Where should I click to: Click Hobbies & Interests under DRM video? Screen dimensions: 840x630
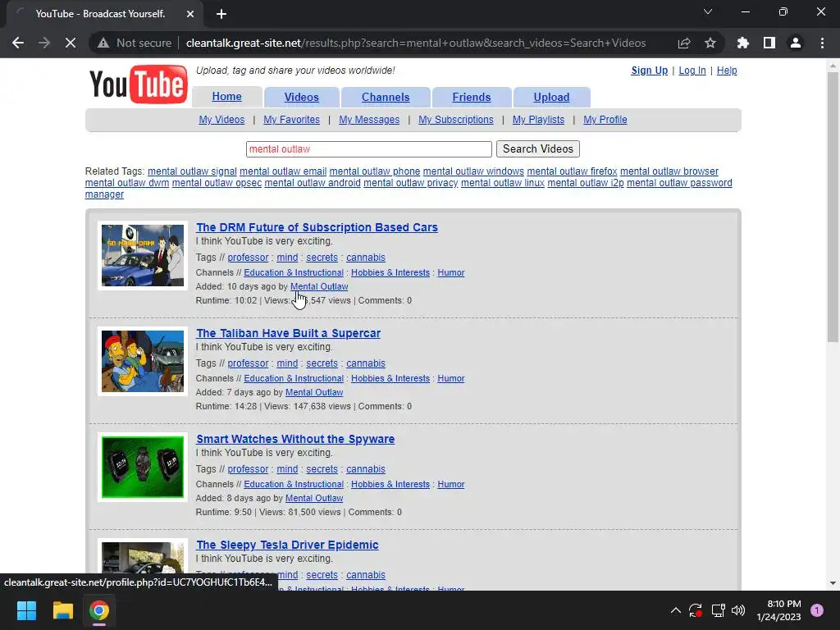390,272
